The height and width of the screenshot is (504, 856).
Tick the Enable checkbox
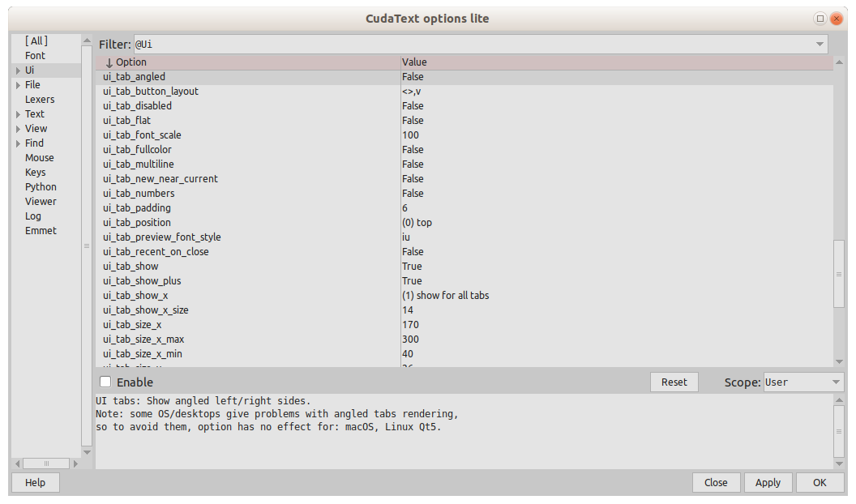click(x=105, y=382)
